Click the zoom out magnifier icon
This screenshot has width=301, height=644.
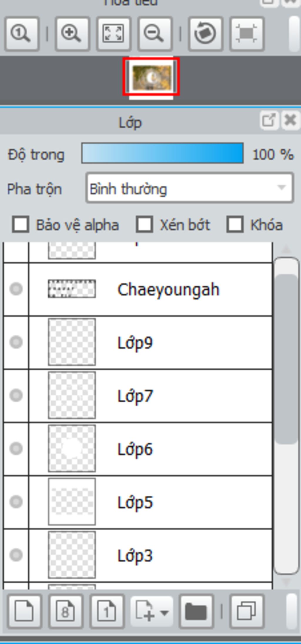pos(155,34)
